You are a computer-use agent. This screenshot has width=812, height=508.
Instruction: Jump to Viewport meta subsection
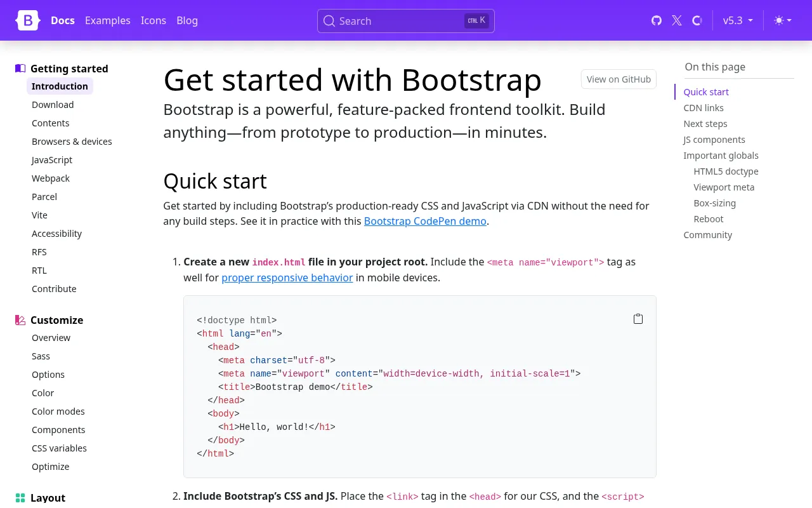tap(724, 187)
